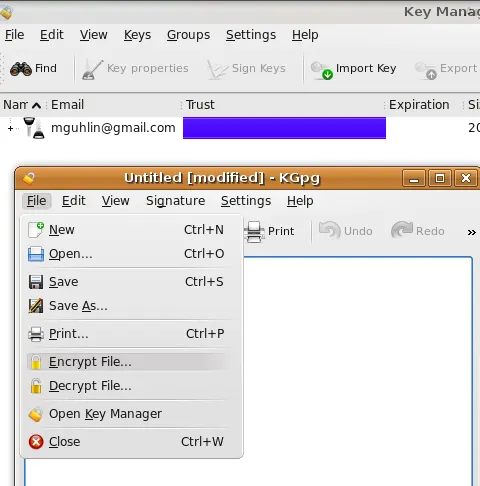The width and height of the screenshot is (480, 486).
Task: Sort by the Name column header arrow
Action: click(x=36, y=106)
